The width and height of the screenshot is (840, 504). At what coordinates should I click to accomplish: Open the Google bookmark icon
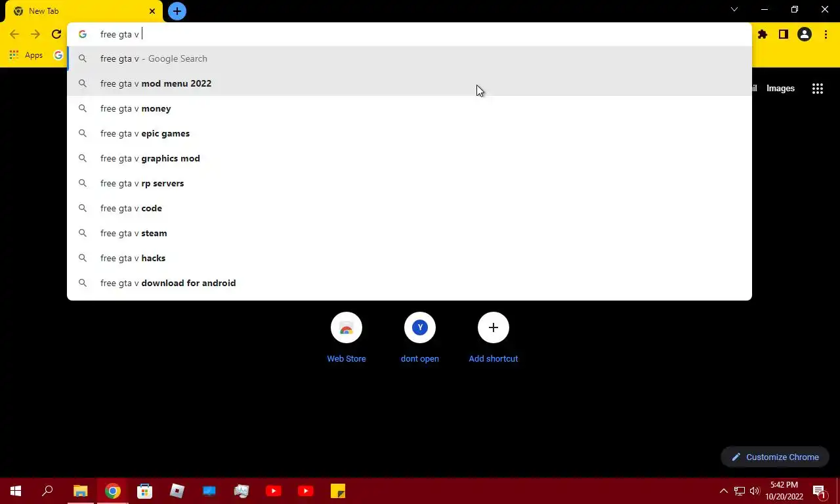58,55
